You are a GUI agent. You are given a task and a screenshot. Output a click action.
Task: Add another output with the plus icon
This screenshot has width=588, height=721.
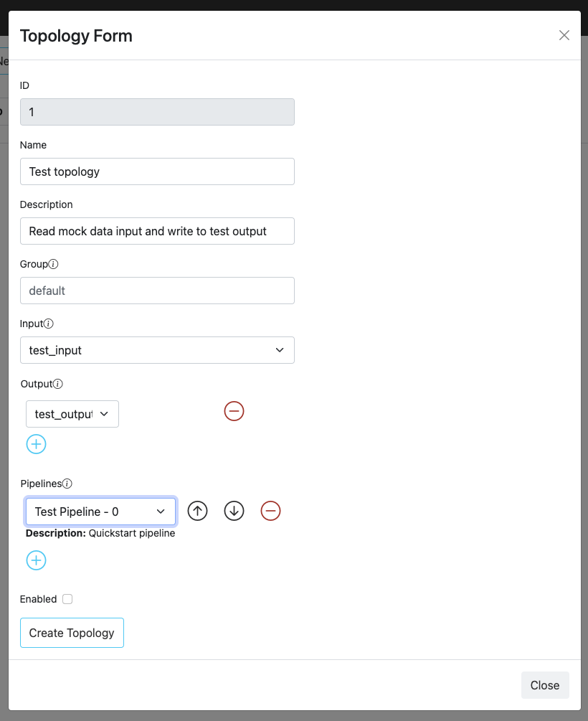pos(36,443)
